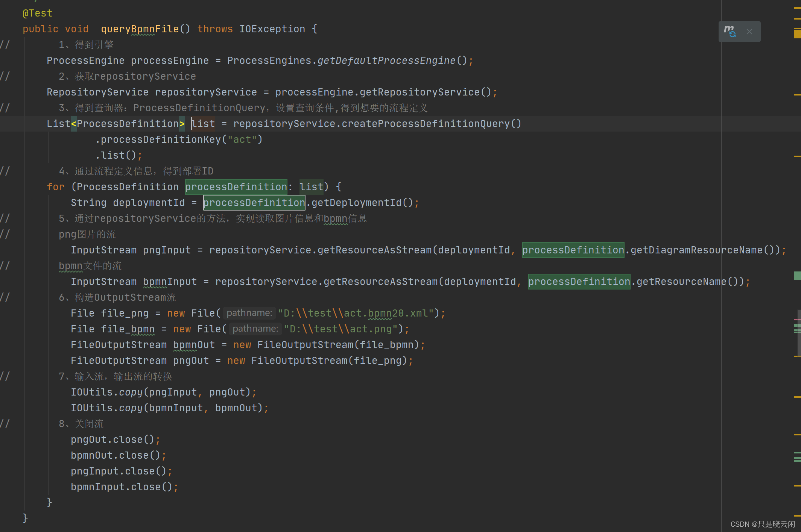The height and width of the screenshot is (532, 801).
Task: Click the Maven reload changes icon
Action: tap(730, 32)
